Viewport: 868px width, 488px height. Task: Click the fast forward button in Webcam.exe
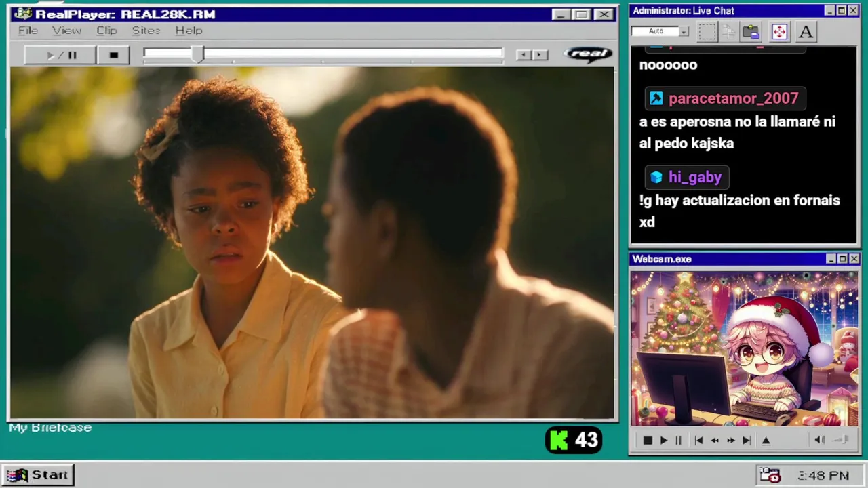point(730,441)
